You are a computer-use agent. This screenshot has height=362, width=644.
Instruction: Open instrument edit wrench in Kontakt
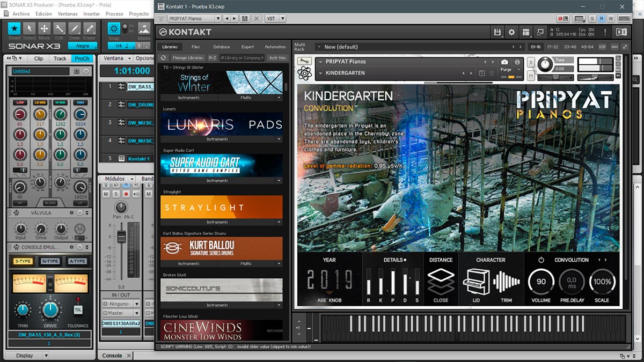pos(304,61)
